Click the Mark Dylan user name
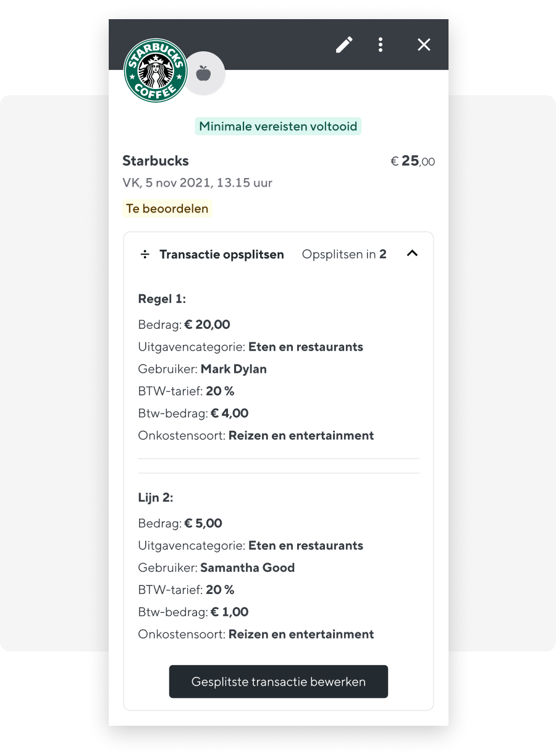556x756 pixels. tap(234, 369)
